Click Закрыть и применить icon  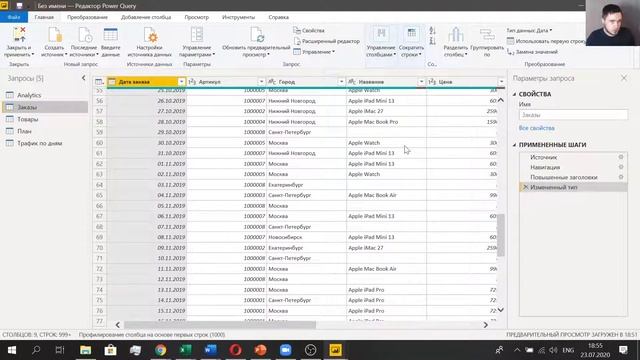pos(19,35)
